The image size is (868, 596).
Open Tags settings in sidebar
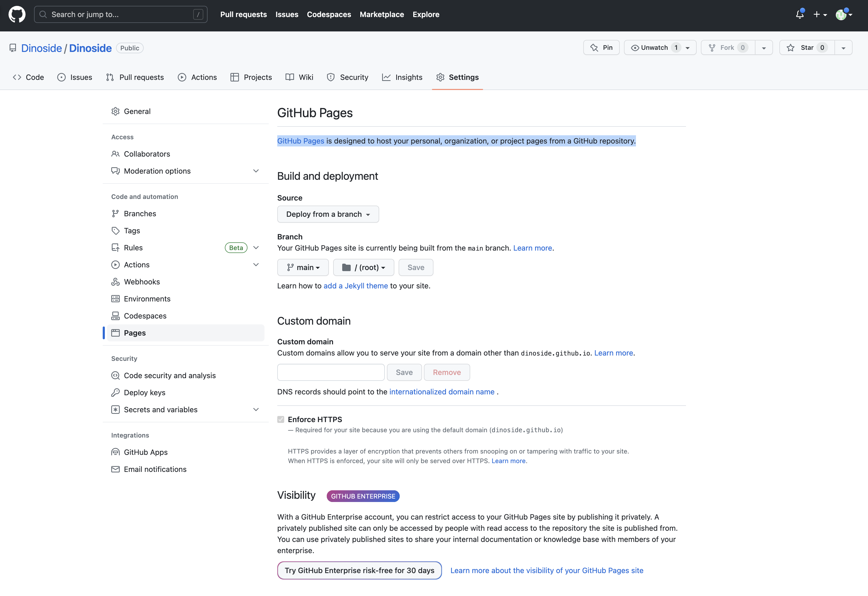pos(186,231)
